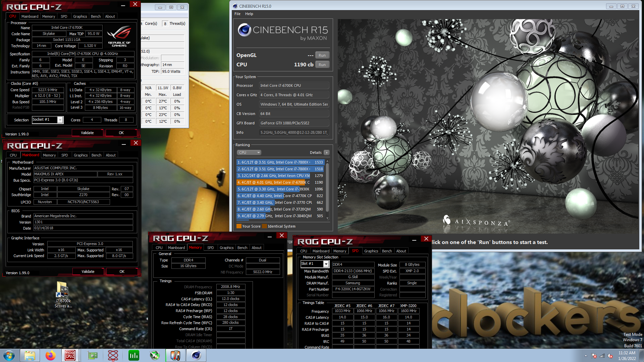Click the mainboard model MAXIMUS IX APEX
Viewport: 644px width, 362px height.
point(65,174)
